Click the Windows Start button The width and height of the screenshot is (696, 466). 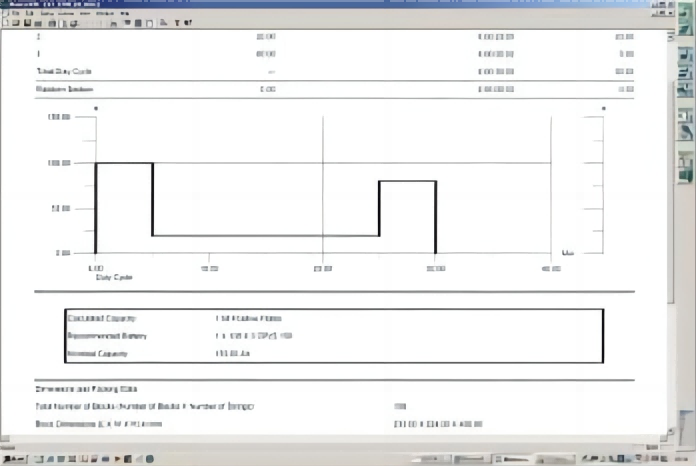(x=15, y=459)
